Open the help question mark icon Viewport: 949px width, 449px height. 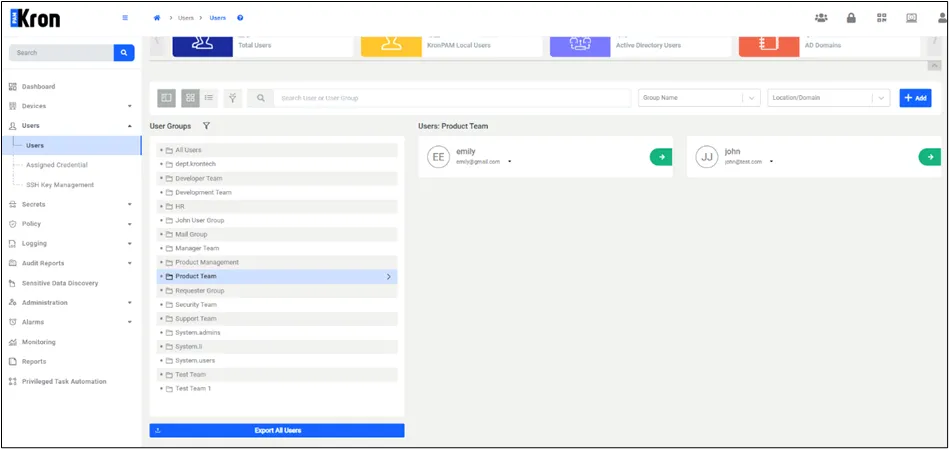click(x=240, y=18)
